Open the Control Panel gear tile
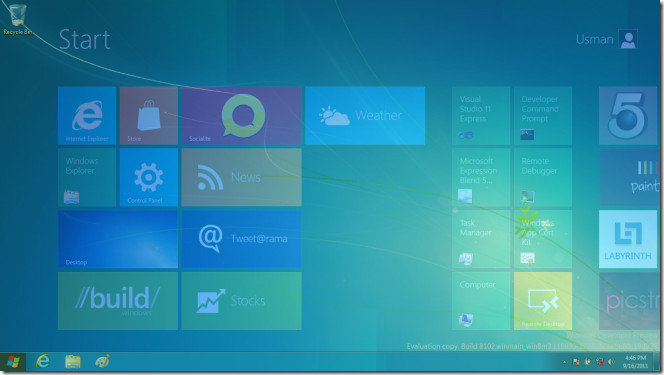This screenshot has width=664, height=375. (x=149, y=177)
